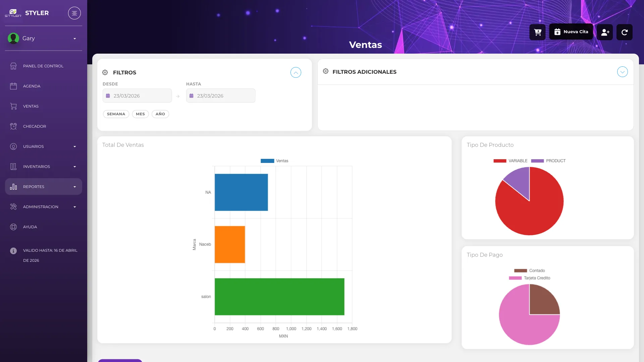This screenshot has width=644, height=362.
Task: Go to Agenda menu item
Action: (44, 86)
